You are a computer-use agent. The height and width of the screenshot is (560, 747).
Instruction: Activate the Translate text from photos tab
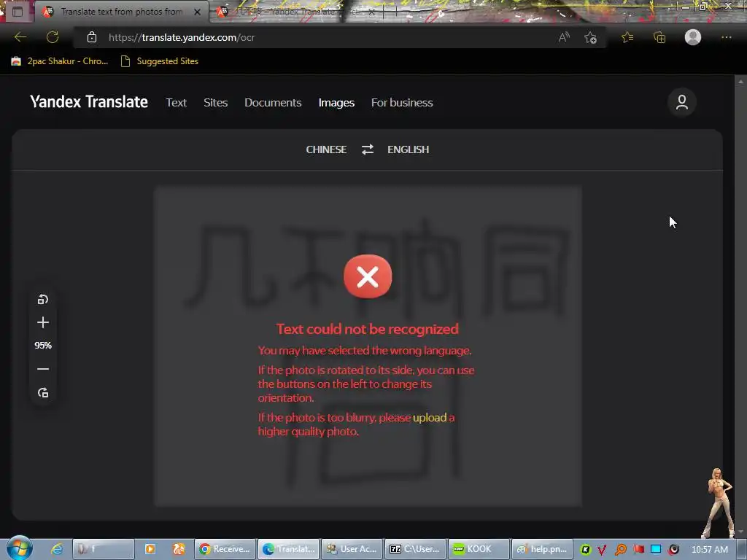122,12
